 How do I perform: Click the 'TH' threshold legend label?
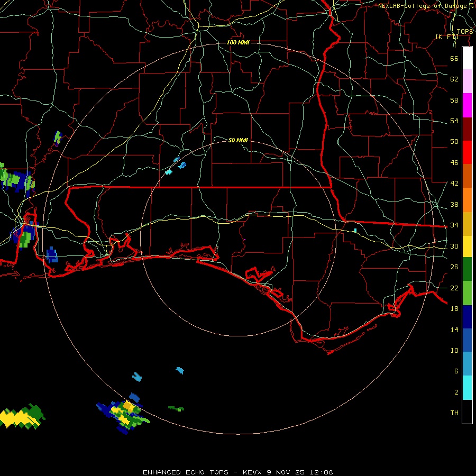click(454, 413)
